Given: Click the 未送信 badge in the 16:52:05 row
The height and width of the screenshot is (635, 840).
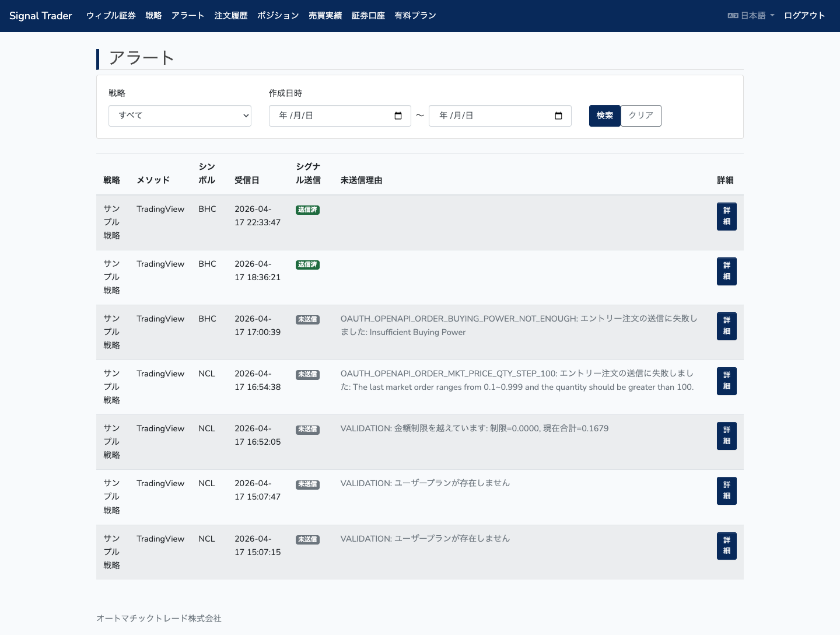Looking at the screenshot, I should (307, 429).
